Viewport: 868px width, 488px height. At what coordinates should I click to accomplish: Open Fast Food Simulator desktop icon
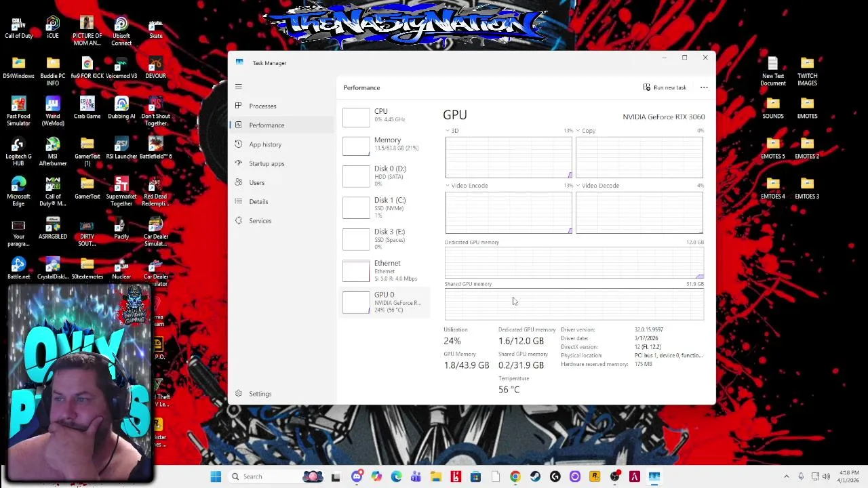18,112
